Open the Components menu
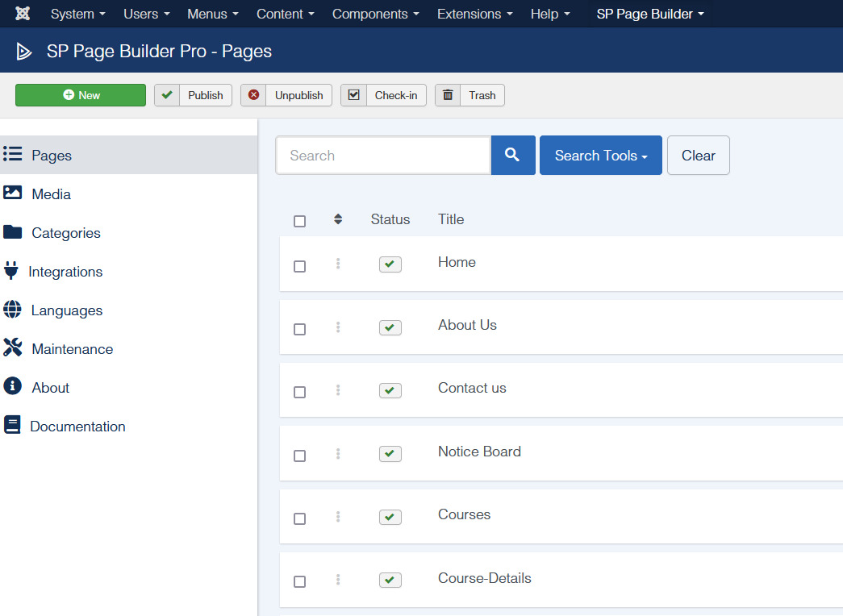Screen dimensions: 843x616 (x=375, y=14)
